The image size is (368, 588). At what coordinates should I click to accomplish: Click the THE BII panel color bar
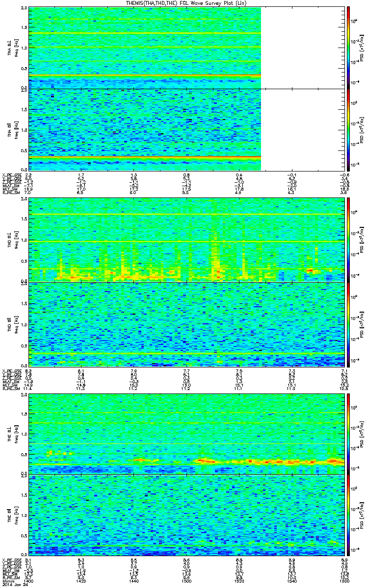(348, 515)
